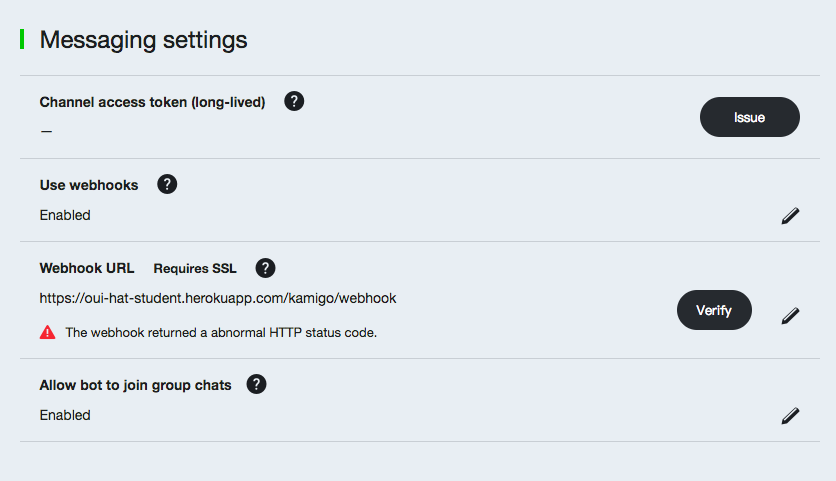Screen dimensions: 836x481
Task: Verify the webhook URL
Action: coord(714,310)
